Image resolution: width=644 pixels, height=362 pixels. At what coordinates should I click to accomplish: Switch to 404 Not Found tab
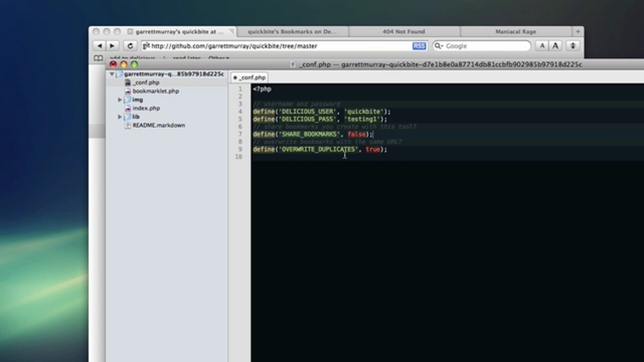[404, 32]
